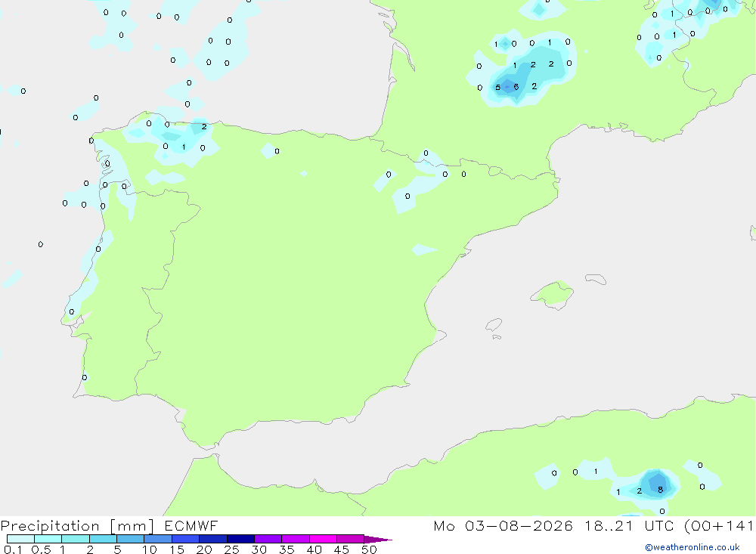Click the 0.1–0.5 mm legend color box
This screenshot has width=756, height=554.
[x=20, y=539]
